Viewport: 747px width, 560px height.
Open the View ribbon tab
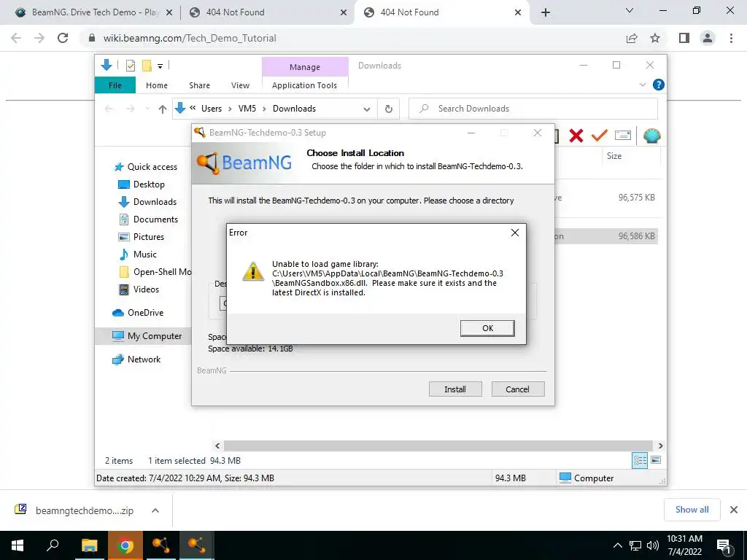240,85
